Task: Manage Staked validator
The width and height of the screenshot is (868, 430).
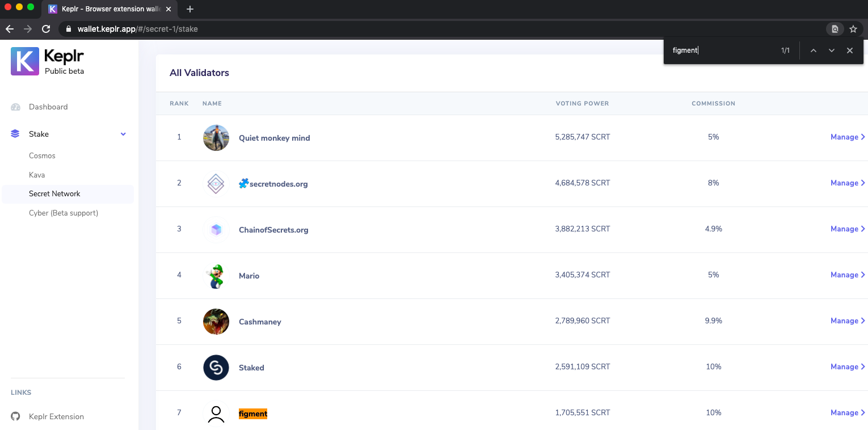Action: point(848,366)
